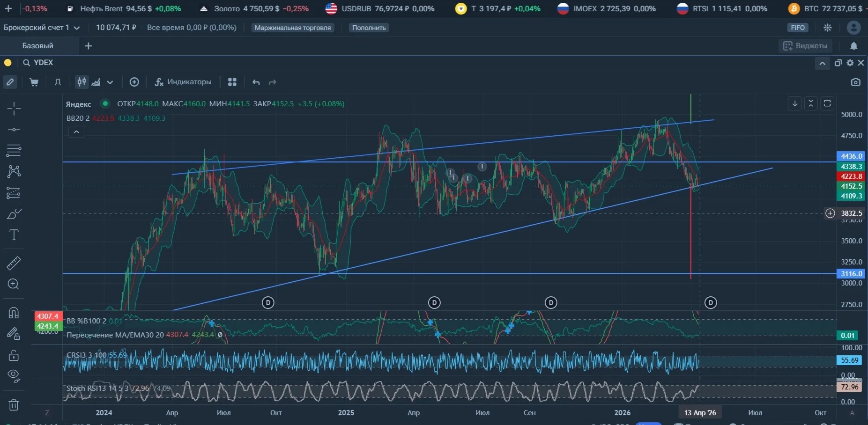Add a comparison instrument with plus-circle icon
868x425 pixels.
point(134,82)
